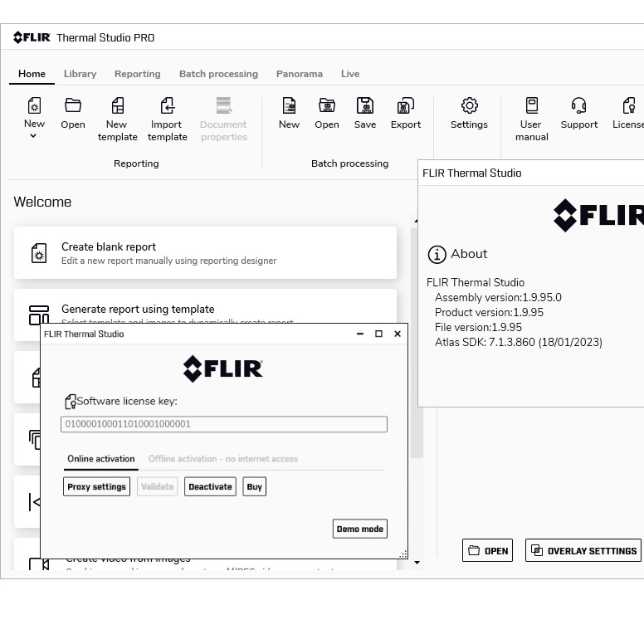Screen dimensions: 644x644
Task: Click the Validate button
Action: 158,486
